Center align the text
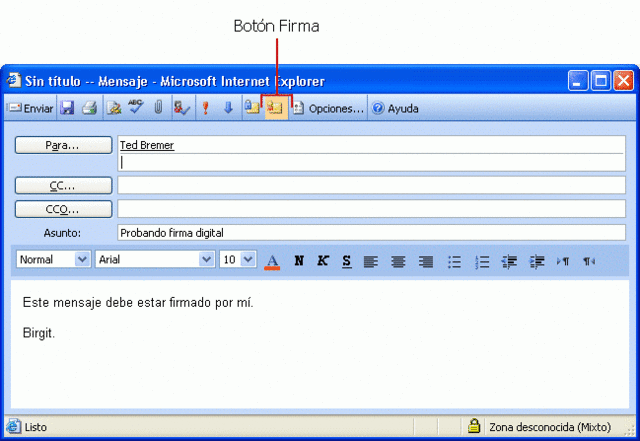Screen dimensions: 640x441 [398, 261]
